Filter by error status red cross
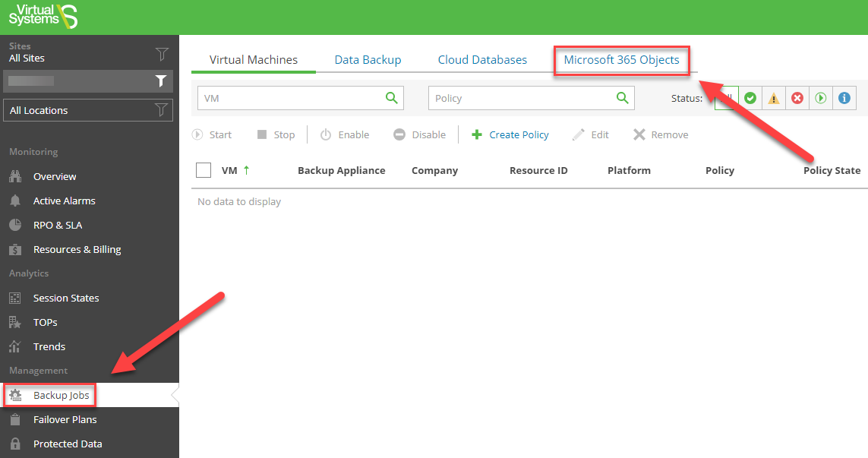The image size is (868, 458). click(797, 98)
